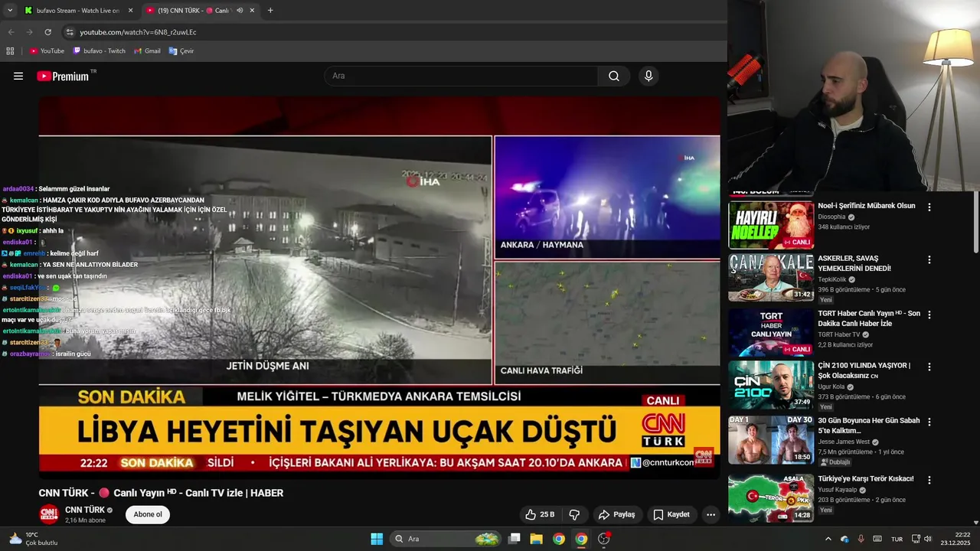Image resolution: width=980 pixels, height=551 pixels.
Task: Click the Chrome address bar URL
Action: [x=139, y=32]
